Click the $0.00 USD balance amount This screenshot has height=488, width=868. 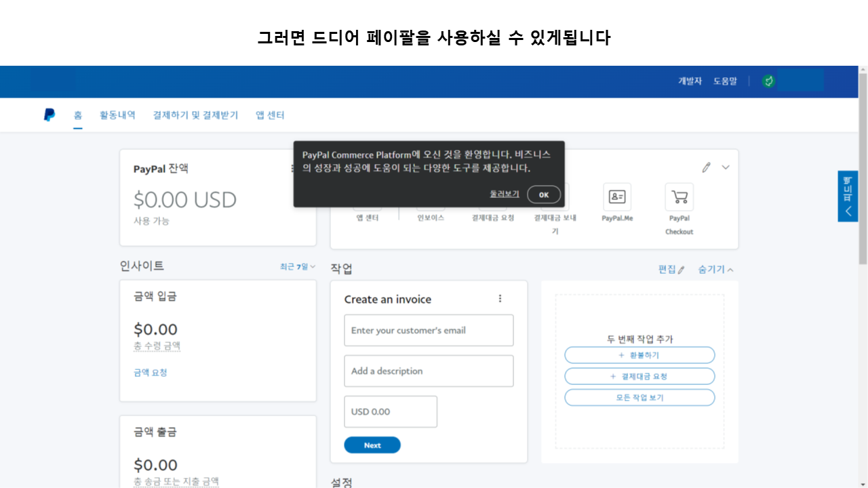[185, 200]
